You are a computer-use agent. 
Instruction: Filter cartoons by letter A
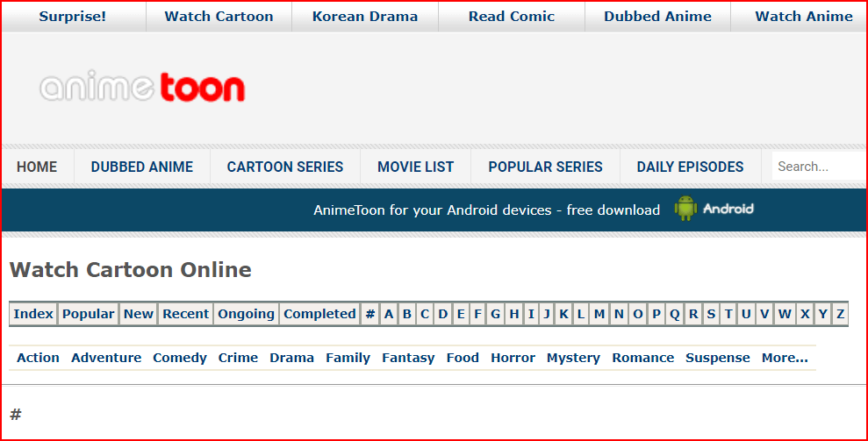point(389,314)
